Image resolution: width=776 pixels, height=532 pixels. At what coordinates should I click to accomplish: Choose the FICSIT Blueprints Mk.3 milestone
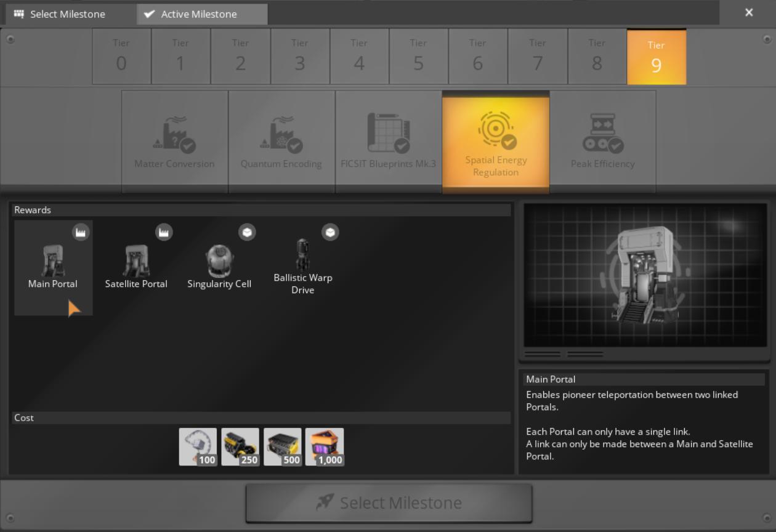click(389, 142)
